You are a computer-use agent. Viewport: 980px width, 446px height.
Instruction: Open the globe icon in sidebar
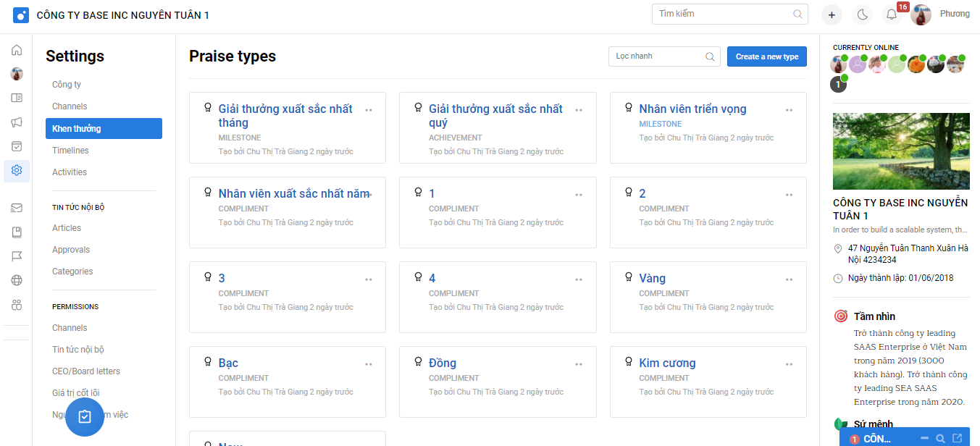point(17,281)
